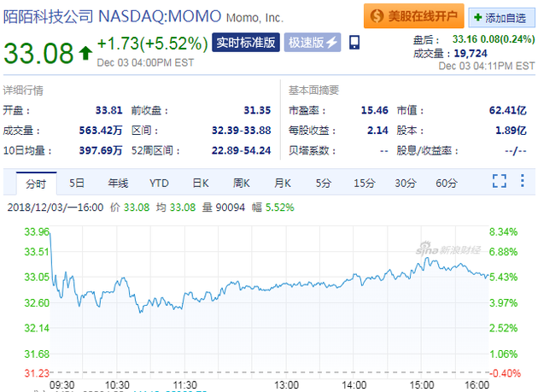The width and height of the screenshot is (538, 392).
Task: Open the 日K chart tab
Action: pyautogui.click(x=201, y=183)
